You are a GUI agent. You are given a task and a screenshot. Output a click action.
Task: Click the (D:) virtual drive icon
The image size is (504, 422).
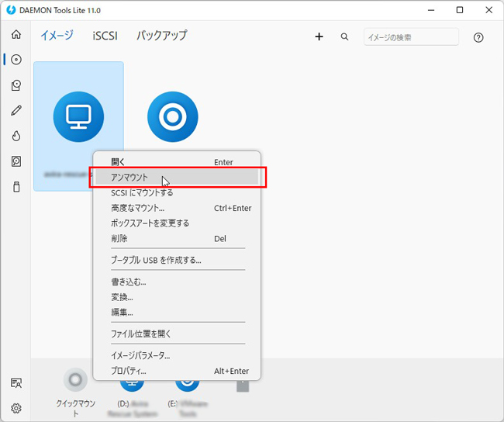[132, 385]
